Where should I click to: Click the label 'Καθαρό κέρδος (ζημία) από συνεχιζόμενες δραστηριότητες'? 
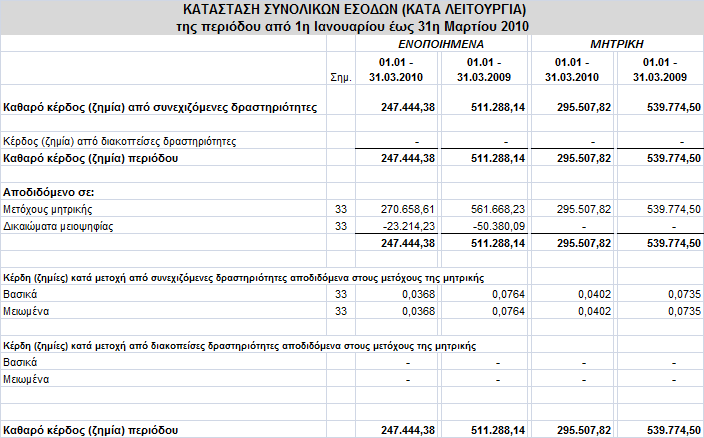coord(160,107)
